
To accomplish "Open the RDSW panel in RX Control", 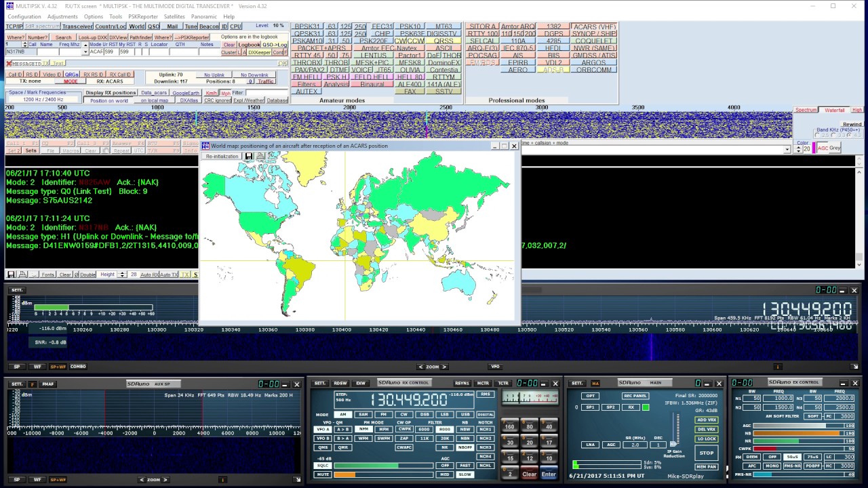I will [340, 383].
